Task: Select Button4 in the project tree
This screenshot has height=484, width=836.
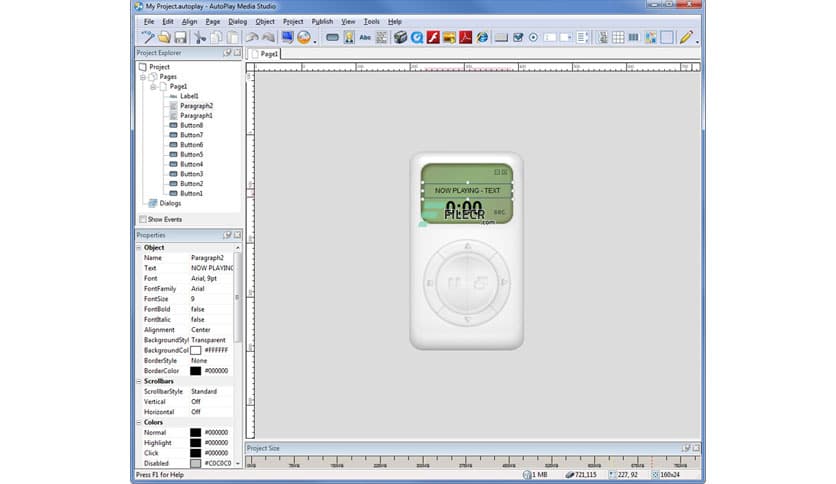Action: [x=191, y=164]
